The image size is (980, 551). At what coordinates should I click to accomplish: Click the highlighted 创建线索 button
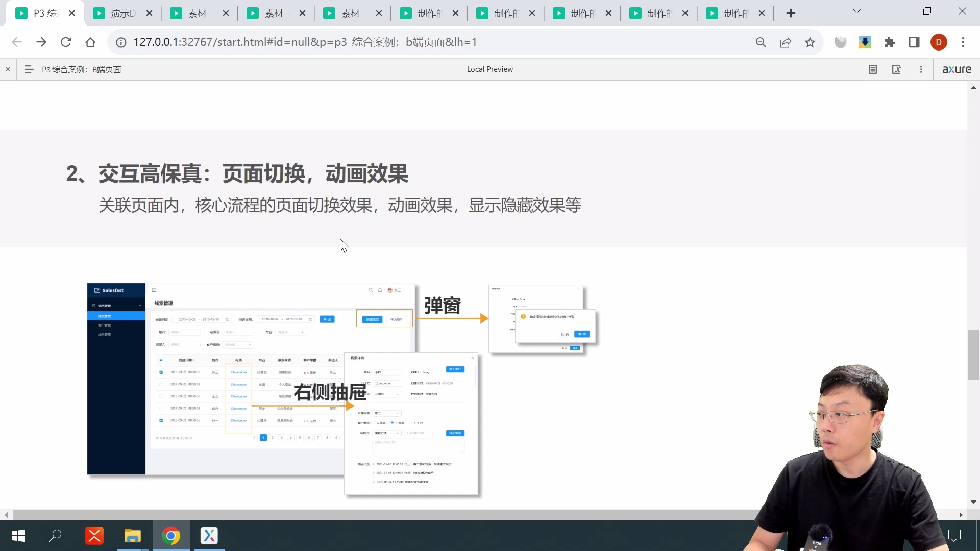372,320
